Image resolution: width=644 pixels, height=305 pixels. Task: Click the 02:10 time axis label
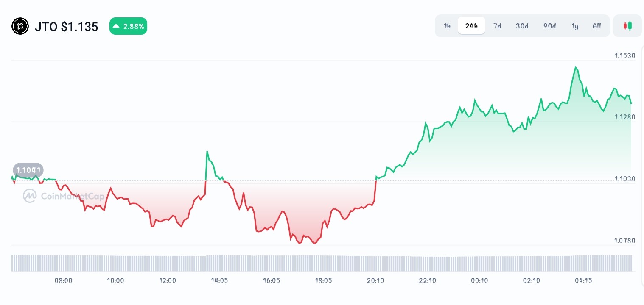coord(531,280)
